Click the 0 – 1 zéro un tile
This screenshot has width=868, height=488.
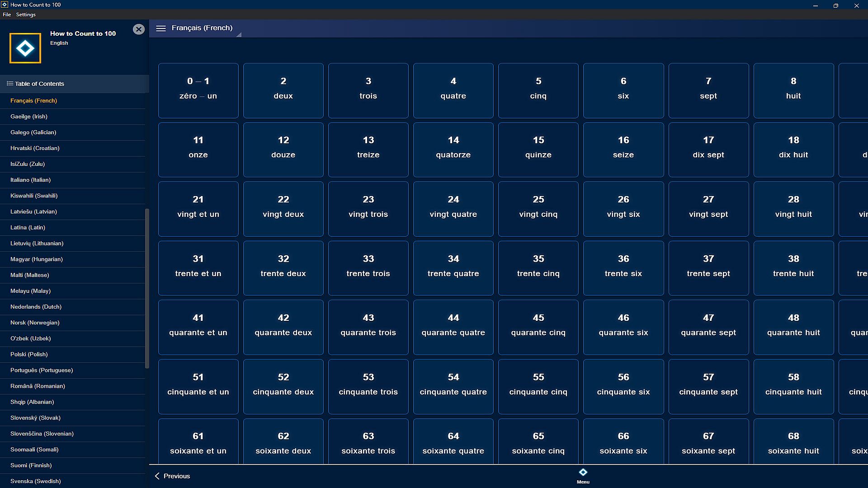198,90
